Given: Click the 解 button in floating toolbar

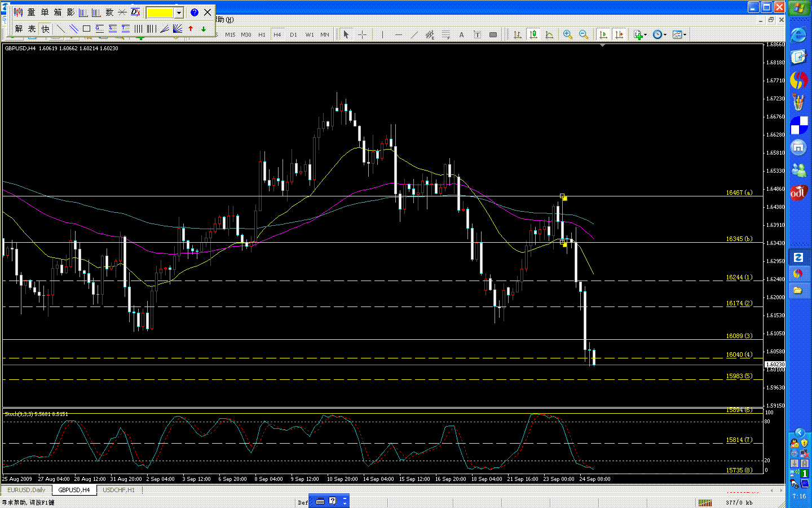Looking at the screenshot, I should (19, 28).
